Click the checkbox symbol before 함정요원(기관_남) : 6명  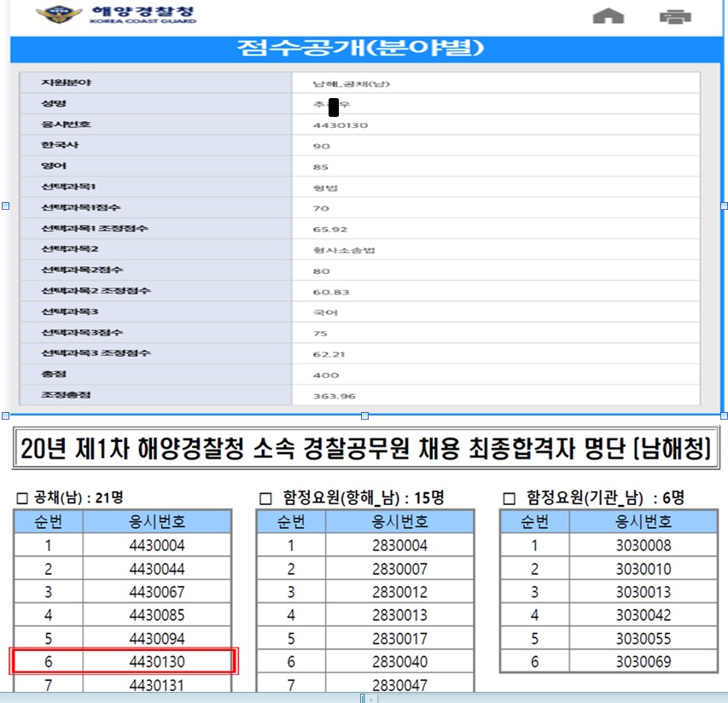click(x=510, y=497)
